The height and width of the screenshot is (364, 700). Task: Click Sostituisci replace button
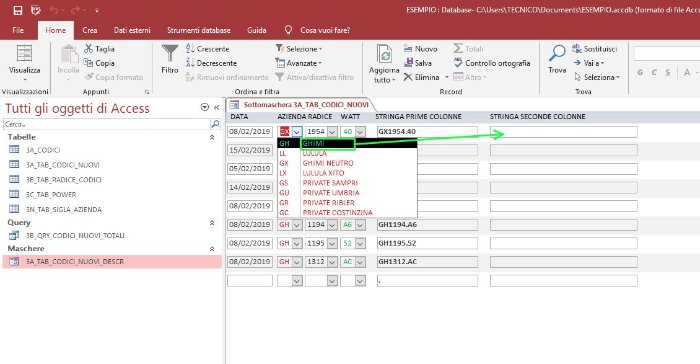[595, 49]
